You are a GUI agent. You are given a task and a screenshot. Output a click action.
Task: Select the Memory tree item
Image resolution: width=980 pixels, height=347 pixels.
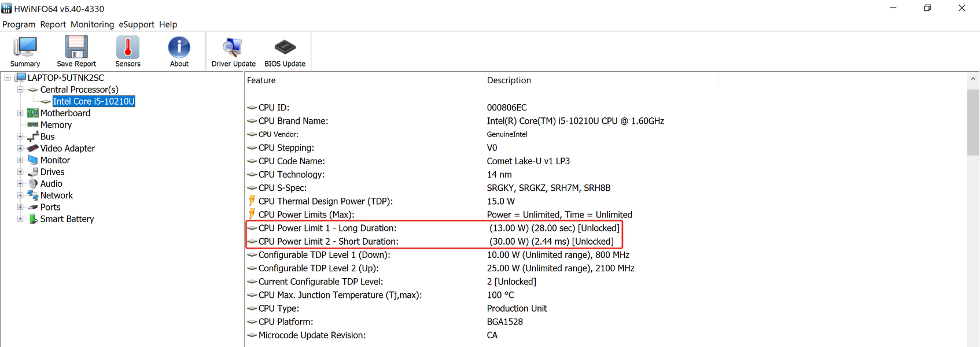(56, 125)
